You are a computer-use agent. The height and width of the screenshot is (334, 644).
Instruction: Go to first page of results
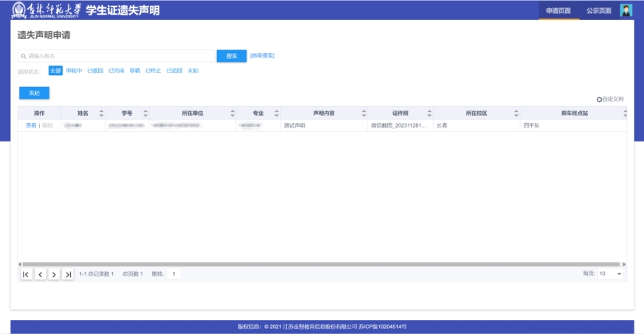[26, 274]
